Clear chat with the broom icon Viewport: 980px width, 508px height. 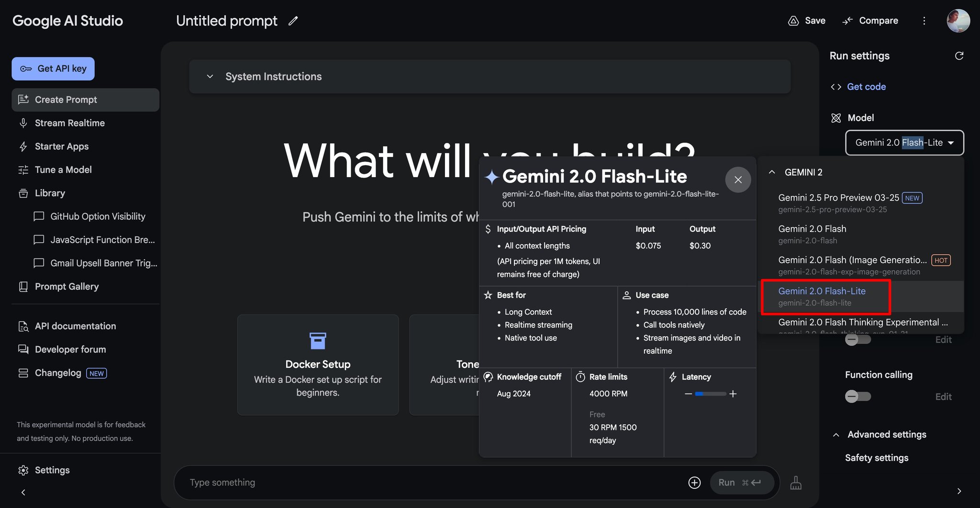point(796,483)
